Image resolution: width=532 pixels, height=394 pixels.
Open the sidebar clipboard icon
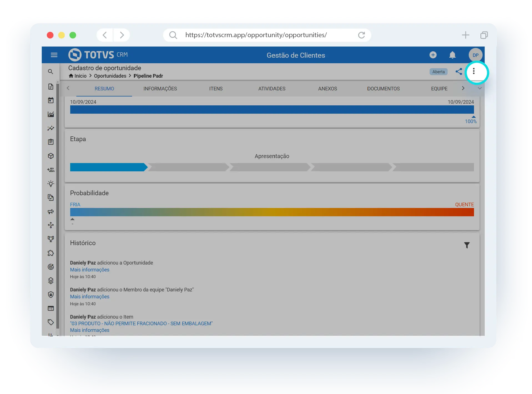tap(51, 142)
